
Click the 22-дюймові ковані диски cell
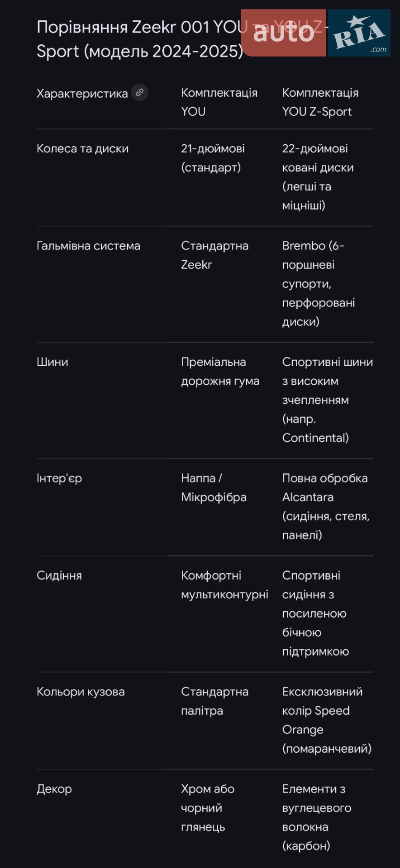click(318, 177)
